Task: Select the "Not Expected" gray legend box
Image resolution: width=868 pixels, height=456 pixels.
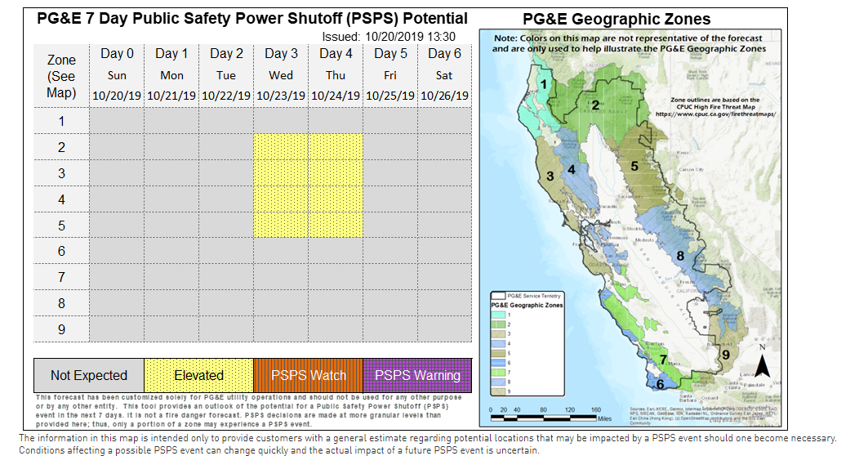Action: coord(89,376)
